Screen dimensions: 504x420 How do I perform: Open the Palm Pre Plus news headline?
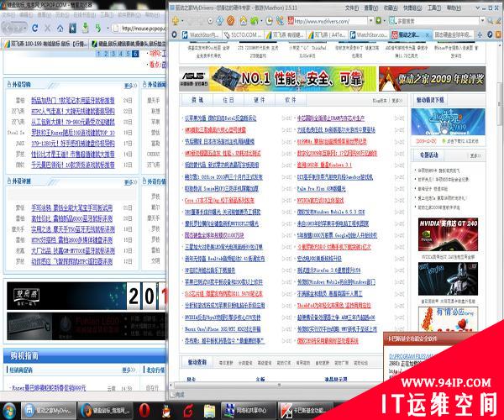coord(321,189)
